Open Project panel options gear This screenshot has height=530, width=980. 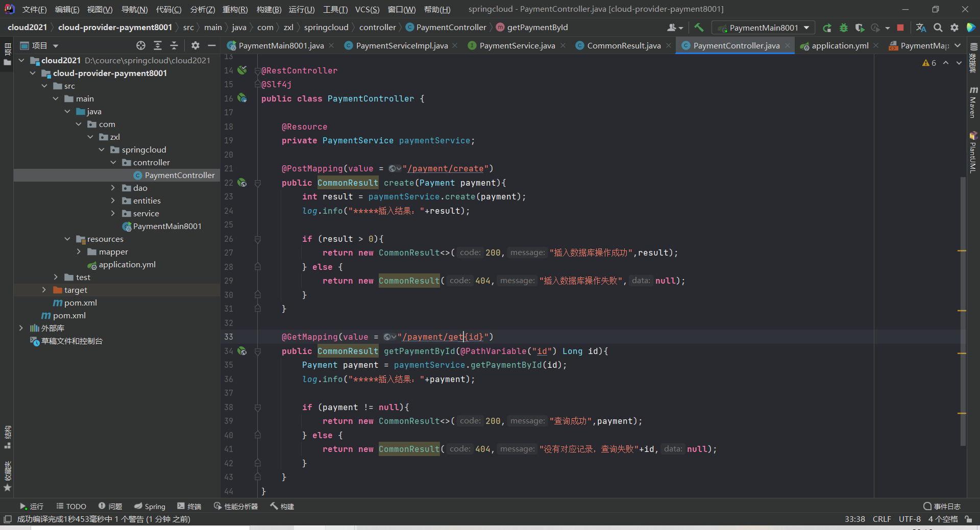click(x=195, y=45)
